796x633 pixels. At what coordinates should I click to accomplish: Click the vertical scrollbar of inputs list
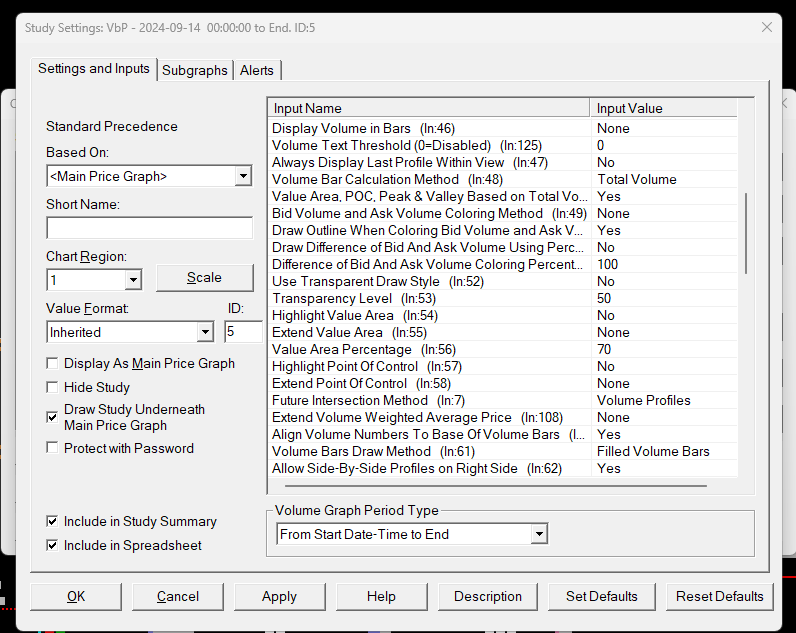coord(745,235)
